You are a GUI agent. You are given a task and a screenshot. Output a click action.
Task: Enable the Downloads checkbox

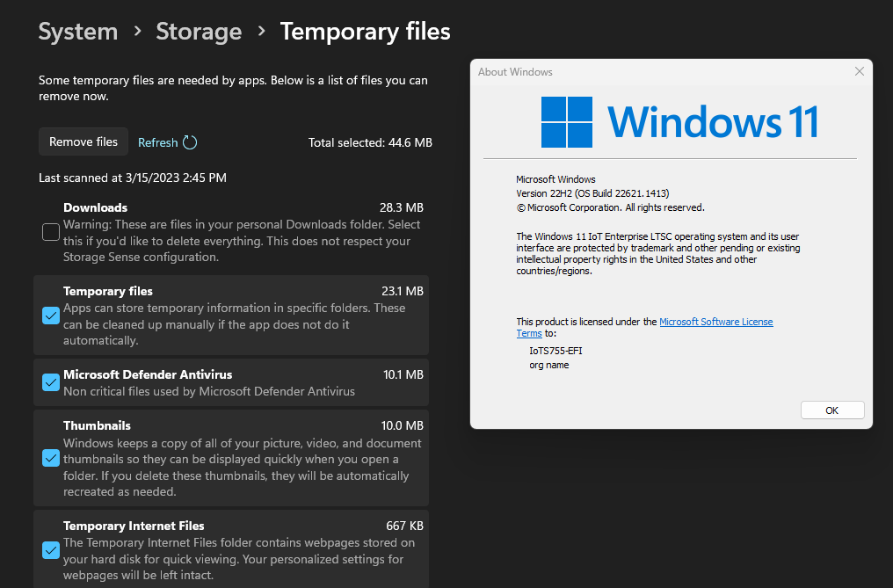coord(51,232)
